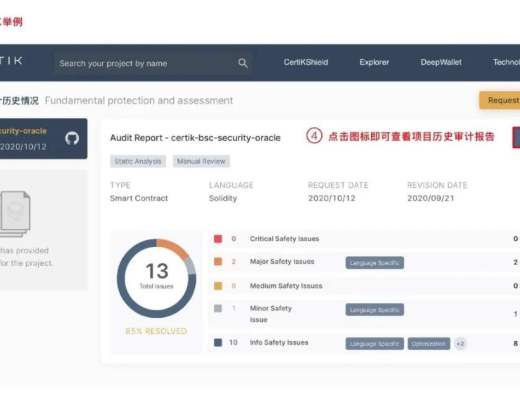Click Language Specific tag in Info Safety row

click(x=375, y=344)
